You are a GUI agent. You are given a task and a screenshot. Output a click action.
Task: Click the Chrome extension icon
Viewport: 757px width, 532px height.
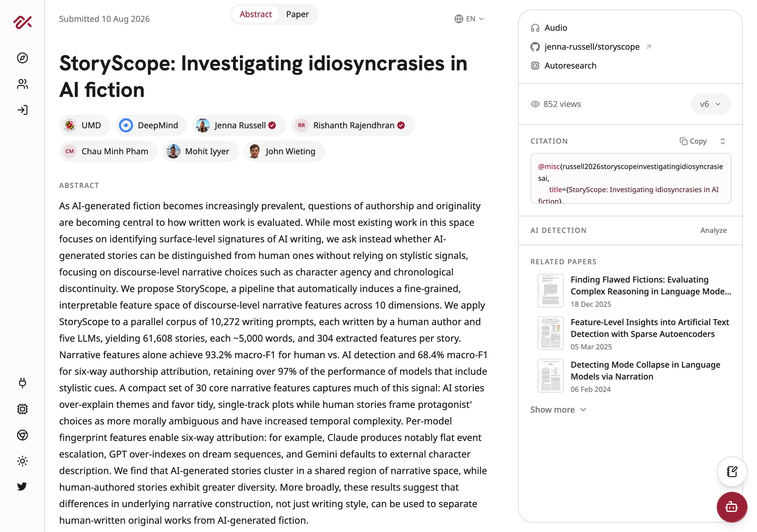pyautogui.click(x=22, y=435)
